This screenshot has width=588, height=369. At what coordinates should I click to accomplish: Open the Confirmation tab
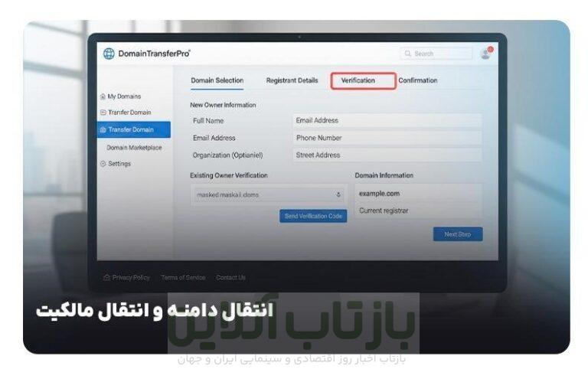click(x=418, y=80)
